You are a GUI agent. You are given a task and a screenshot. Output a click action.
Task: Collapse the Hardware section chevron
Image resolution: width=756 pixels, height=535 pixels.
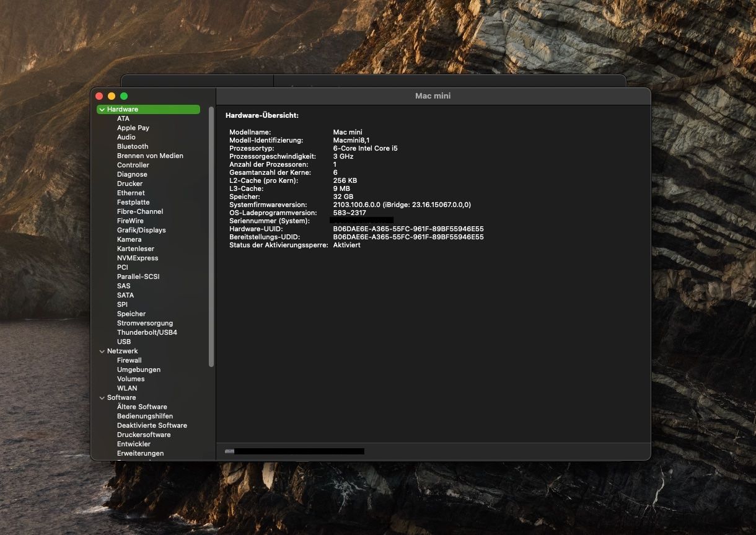tap(102, 110)
